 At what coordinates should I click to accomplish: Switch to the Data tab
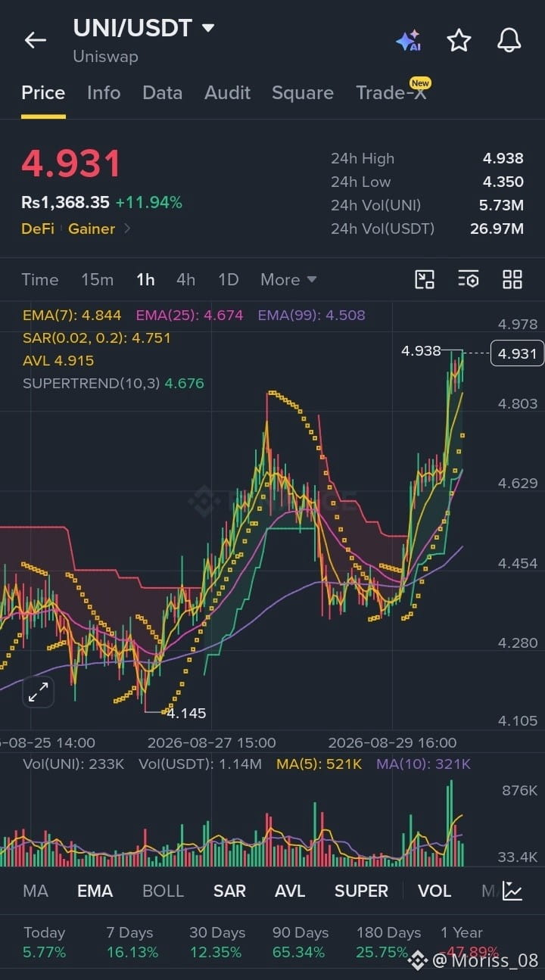pos(162,92)
